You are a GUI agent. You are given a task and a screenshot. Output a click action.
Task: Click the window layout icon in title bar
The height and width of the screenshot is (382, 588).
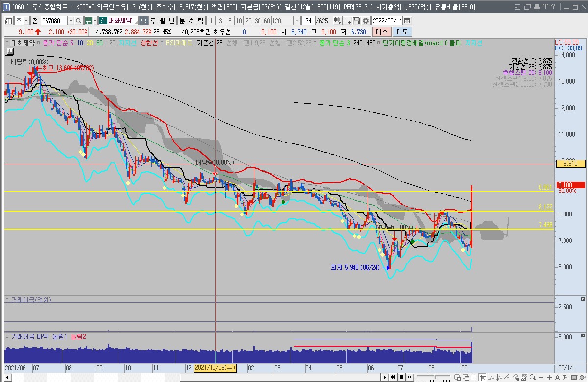click(x=517, y=7)
